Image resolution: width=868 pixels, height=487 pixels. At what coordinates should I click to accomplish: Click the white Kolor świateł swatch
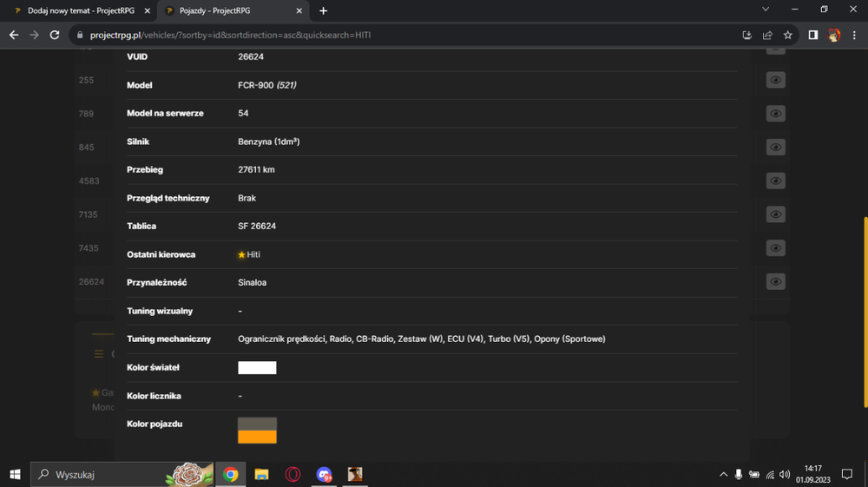click(x=257, y=367)
